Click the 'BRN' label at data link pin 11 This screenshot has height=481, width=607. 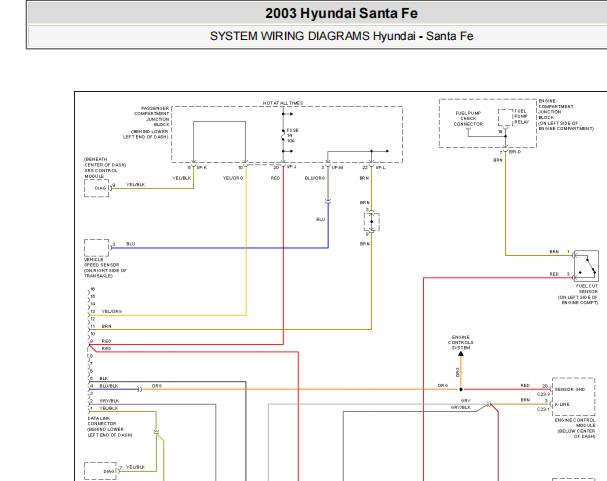coord(106,326)
